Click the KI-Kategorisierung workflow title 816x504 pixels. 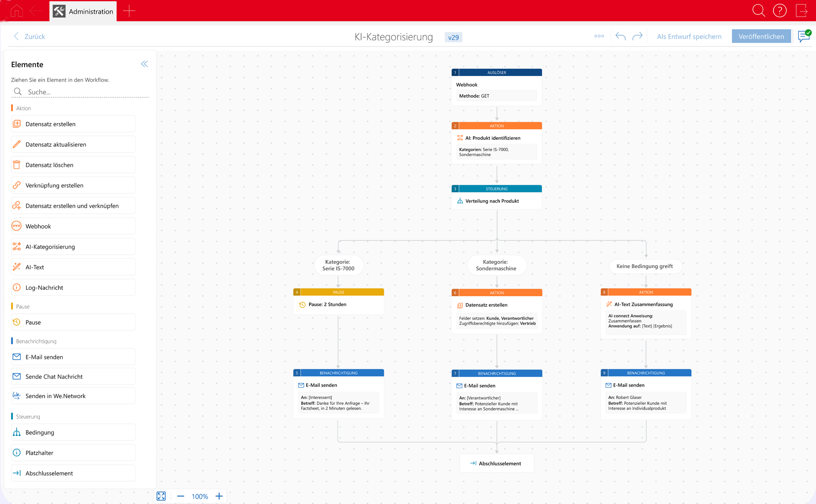[394, 37]
